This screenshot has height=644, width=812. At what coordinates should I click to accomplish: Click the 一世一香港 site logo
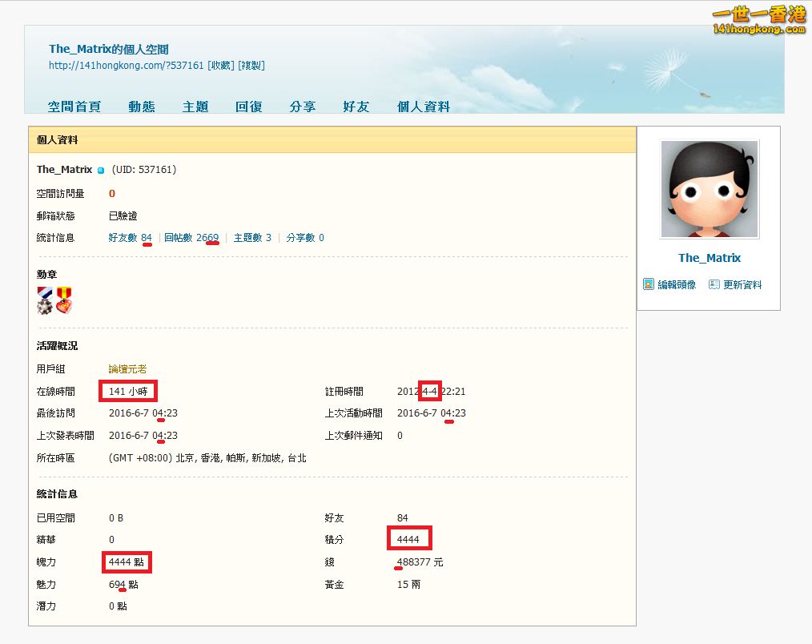pyautogui.click(x=759, y=20)
